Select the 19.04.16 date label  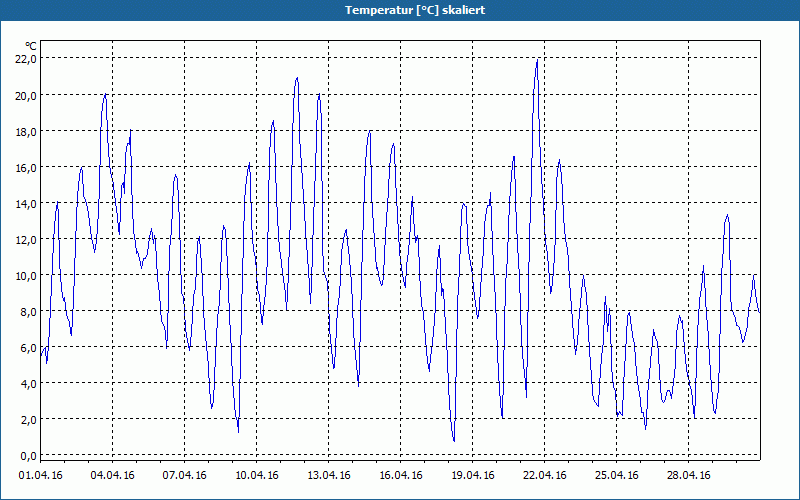[472, 475]
